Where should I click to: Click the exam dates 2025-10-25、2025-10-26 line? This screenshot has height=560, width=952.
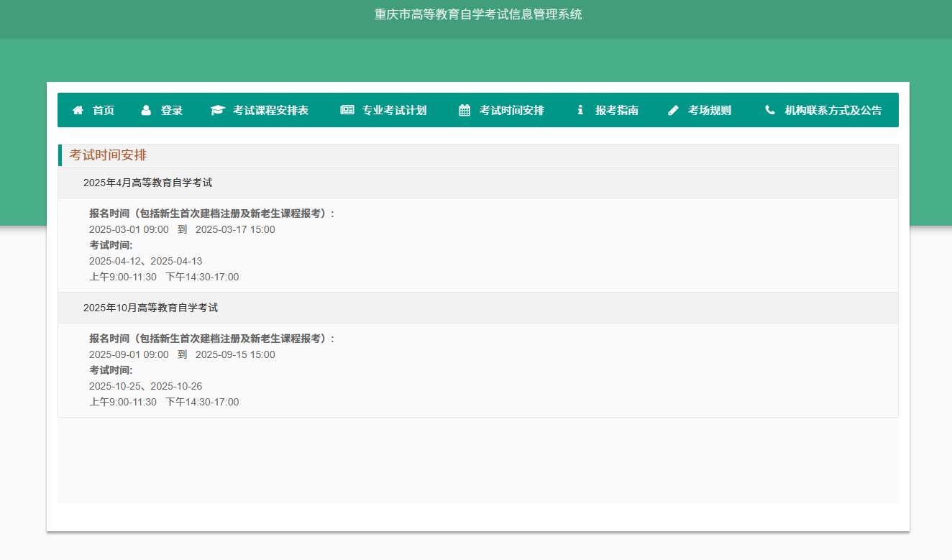145,387
